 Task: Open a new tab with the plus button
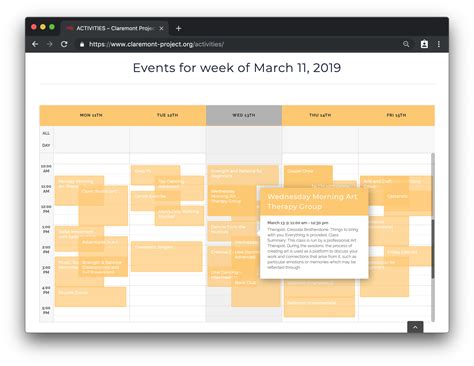click(178, 28)
